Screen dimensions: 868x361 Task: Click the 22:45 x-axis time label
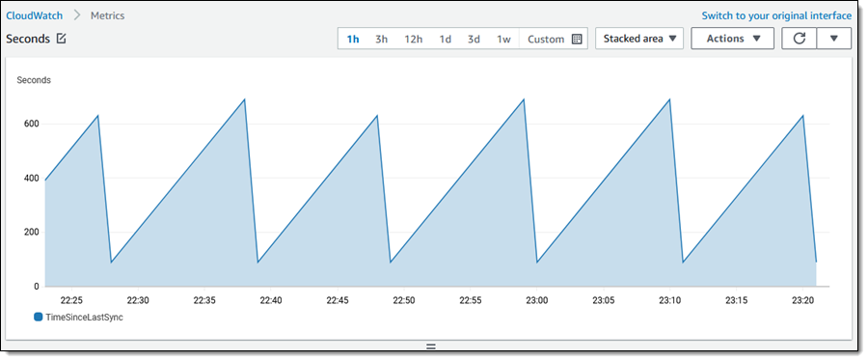point(338,300)
